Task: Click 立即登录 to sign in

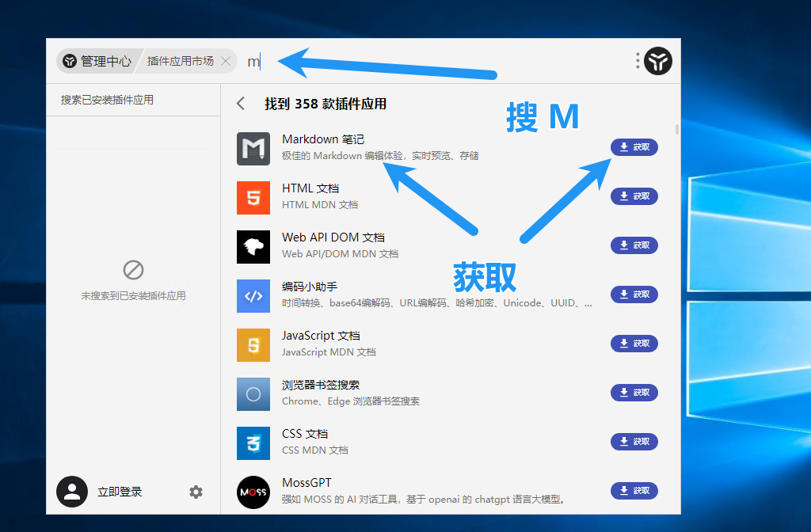Action: click(120, 492)
